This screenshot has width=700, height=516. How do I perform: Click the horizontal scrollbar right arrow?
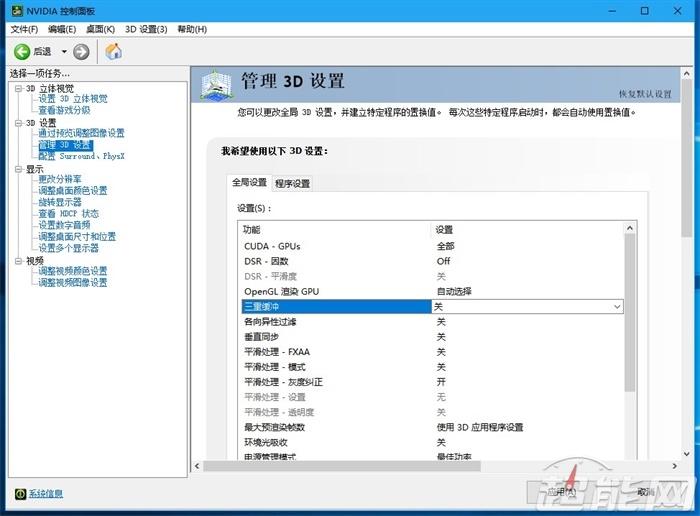pyautogui.click(x=675, y=466)
